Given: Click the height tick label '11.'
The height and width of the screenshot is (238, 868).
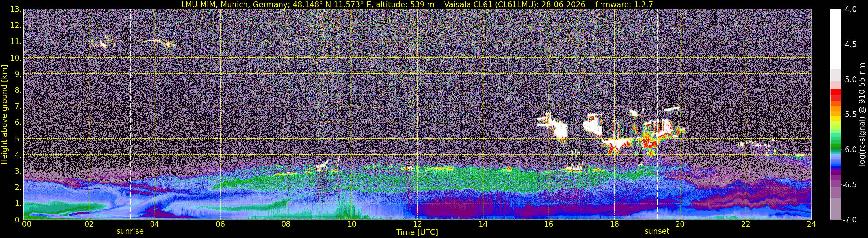Looking at the screenshot, I should (16, 42).
